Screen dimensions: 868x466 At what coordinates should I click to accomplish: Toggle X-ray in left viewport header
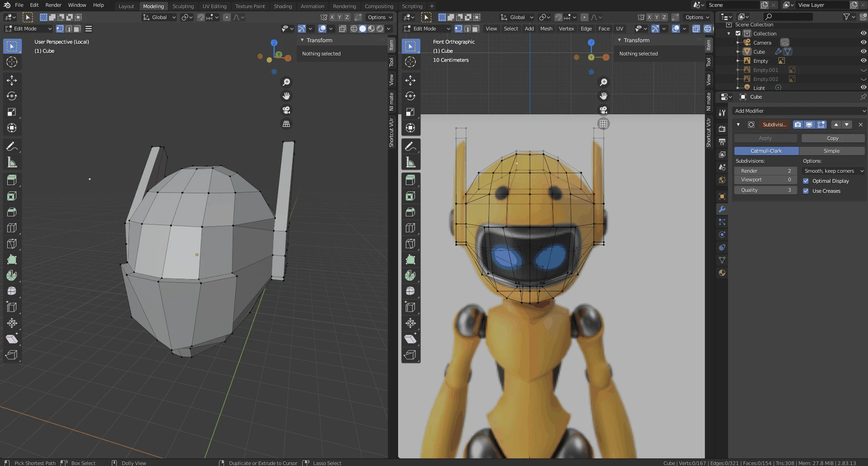[343, 29]
